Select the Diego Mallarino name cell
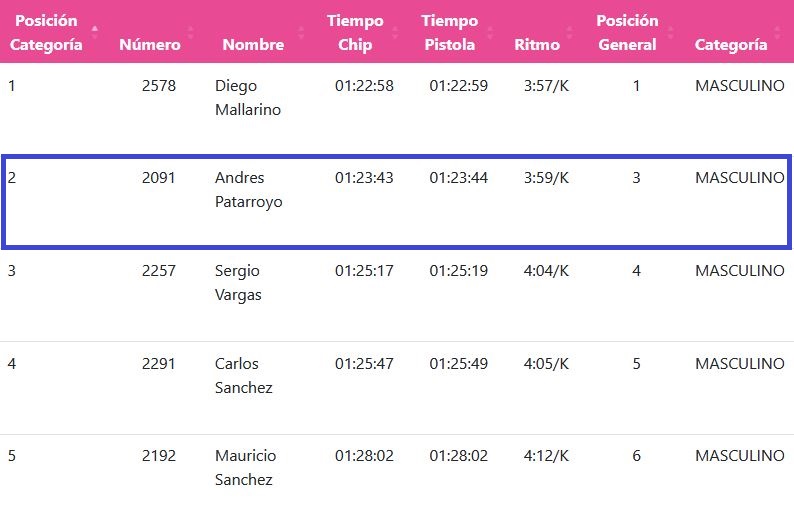The width and height of the screenshot is (794, 506). [x=248, y=98]
